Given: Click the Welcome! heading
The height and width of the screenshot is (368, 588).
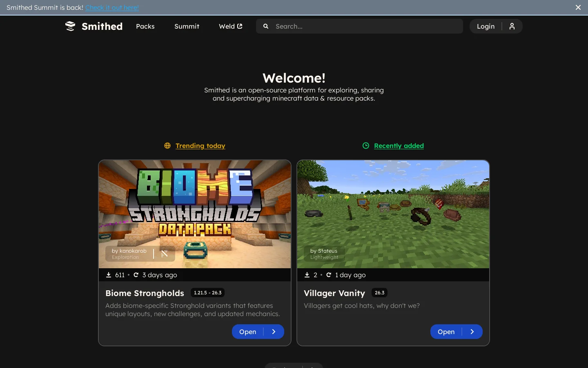Looking at the screenshot, I should [x=294, y=78].
